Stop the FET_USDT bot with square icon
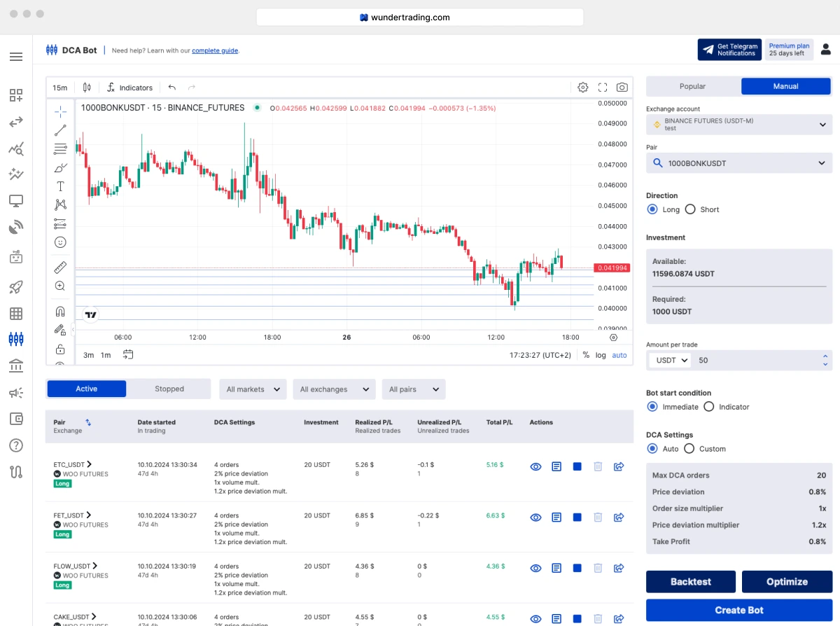This screenshot has width=840, height=626. [x=577, y=517]
